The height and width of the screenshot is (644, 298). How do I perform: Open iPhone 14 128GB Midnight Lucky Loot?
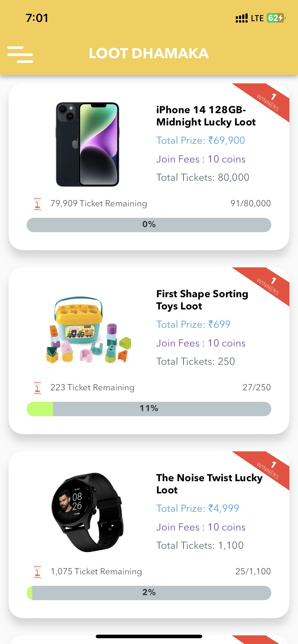click(206, 116)
